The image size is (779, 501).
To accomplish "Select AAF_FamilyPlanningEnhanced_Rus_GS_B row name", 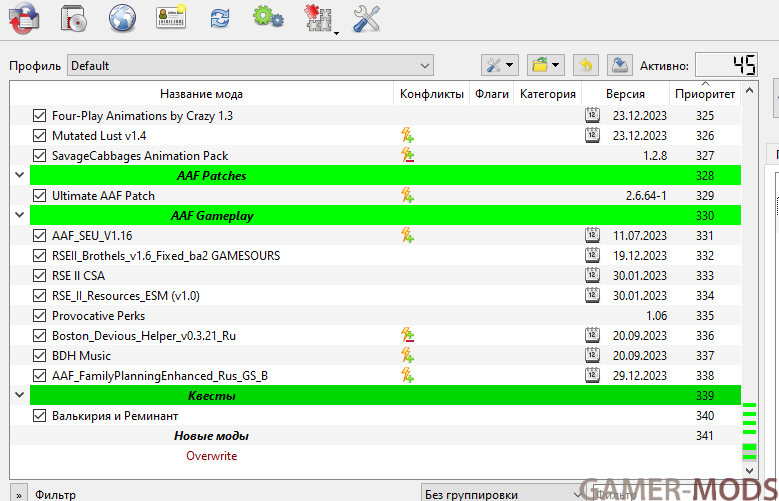I will tap(160, 376).
